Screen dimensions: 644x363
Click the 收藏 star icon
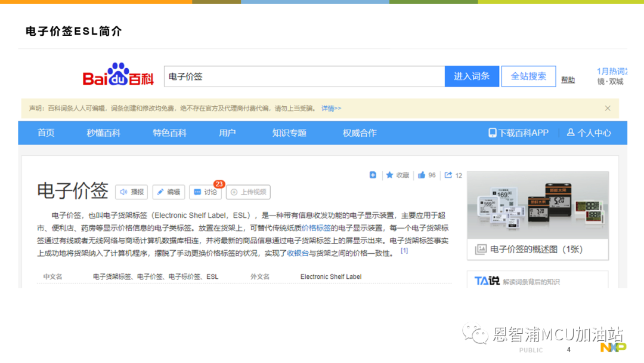pos(390,175)
